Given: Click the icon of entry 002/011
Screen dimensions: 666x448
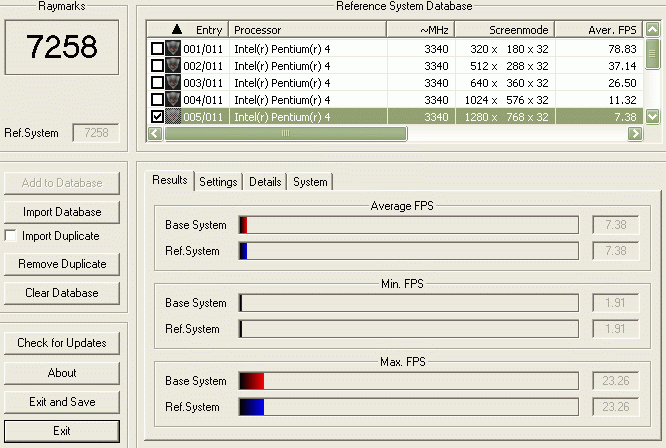Looking at the screenshot, I should coord(173,65).
